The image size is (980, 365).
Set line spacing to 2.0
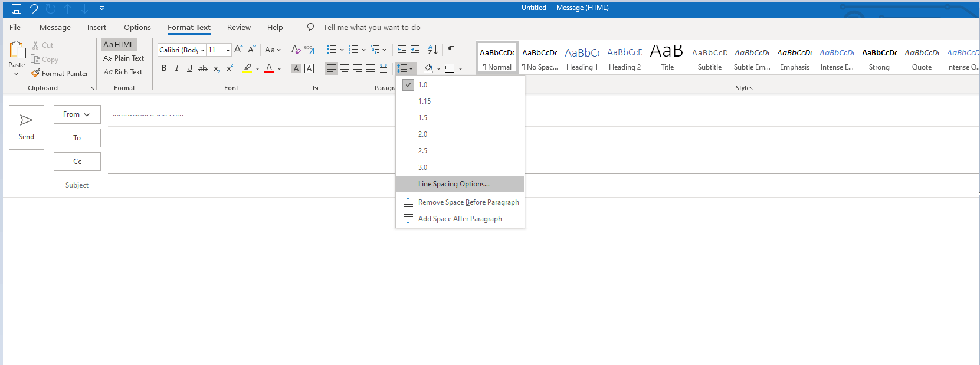[x=460, y=134]
